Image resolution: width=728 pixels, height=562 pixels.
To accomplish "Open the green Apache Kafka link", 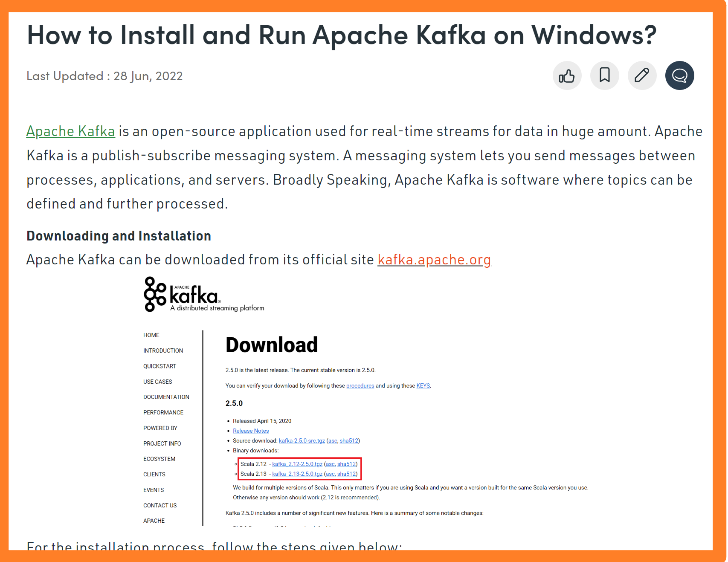I will pyautogui.click(x=70, y=131).
